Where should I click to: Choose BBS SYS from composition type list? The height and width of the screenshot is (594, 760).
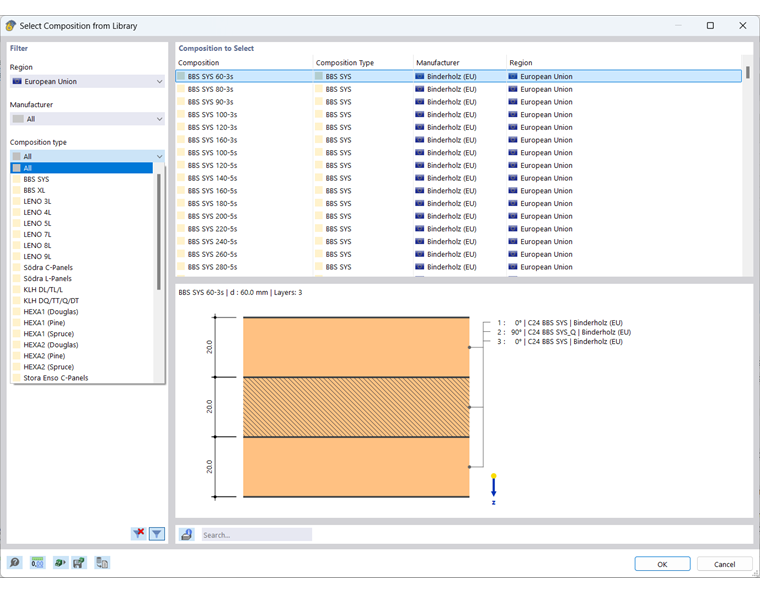tap(81, 179)
